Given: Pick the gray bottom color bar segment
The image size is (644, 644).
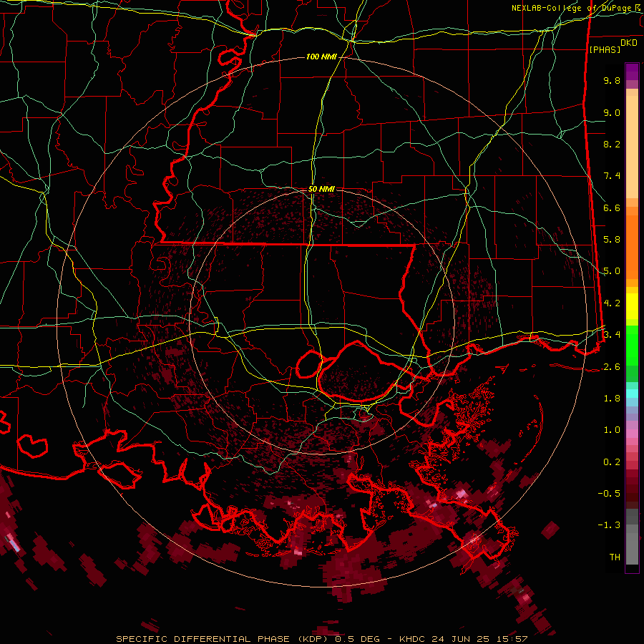Looking at the screenshot, I should 632,548.
